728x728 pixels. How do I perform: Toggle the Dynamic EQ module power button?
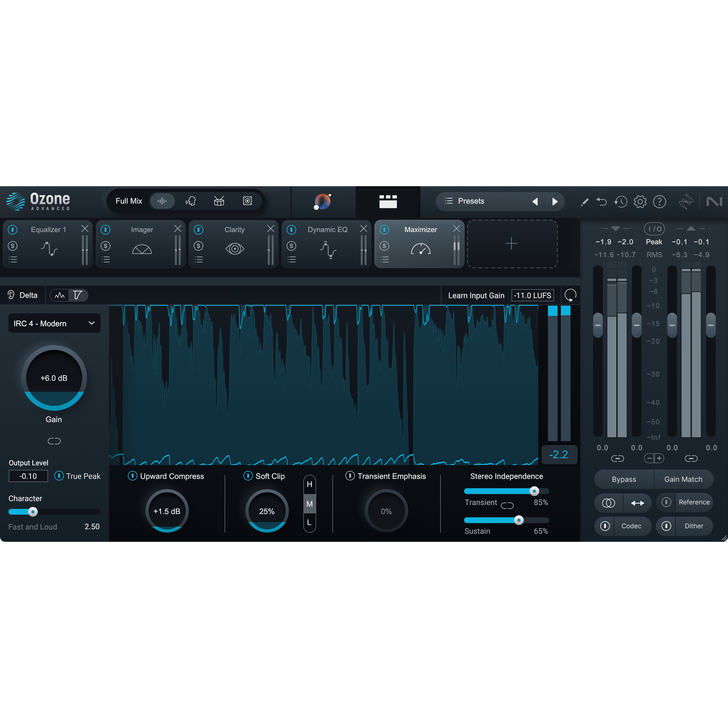pos(292,229)
